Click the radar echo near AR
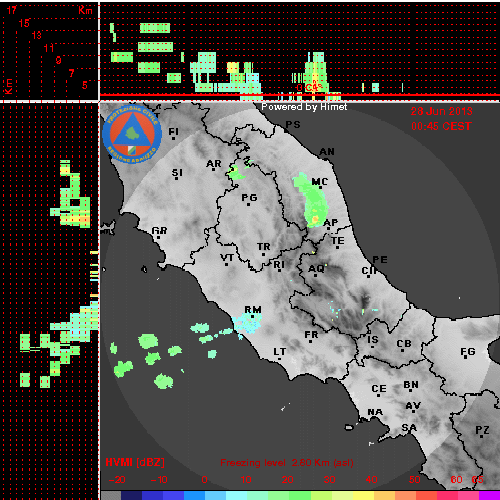 (235, 173)
